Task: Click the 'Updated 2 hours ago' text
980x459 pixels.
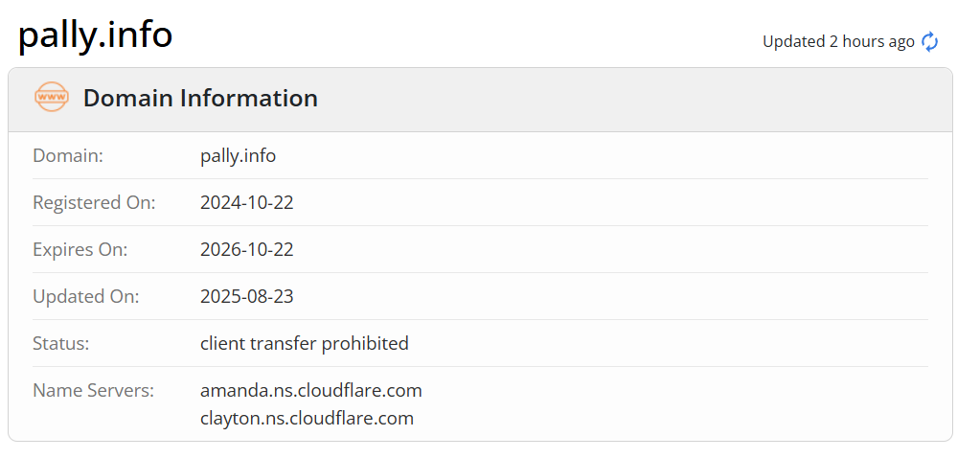Action: point(837,41)
